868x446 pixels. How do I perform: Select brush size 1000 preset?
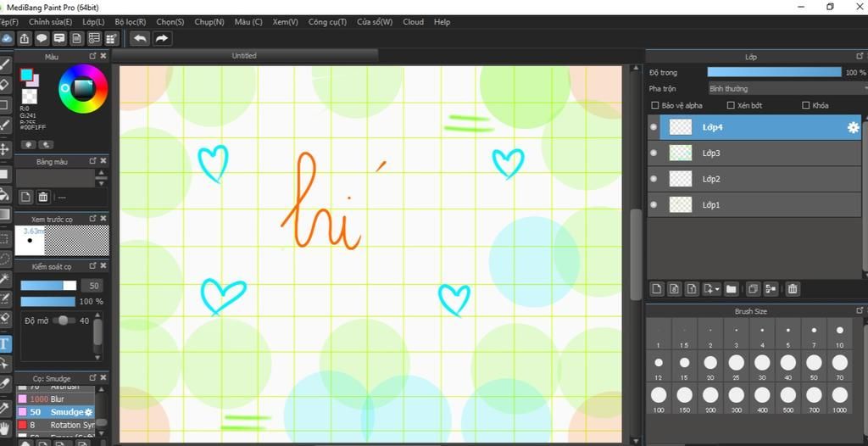pos(840,399)
